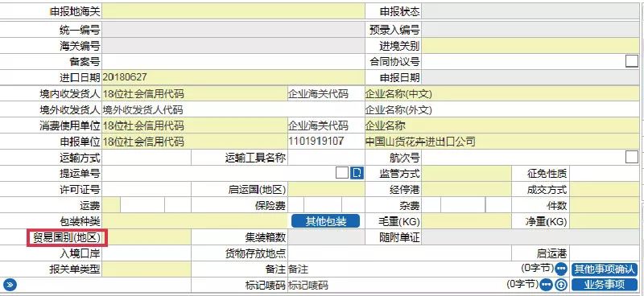Tick the checkbox in the 提运单号 field

tap(341, 173)
